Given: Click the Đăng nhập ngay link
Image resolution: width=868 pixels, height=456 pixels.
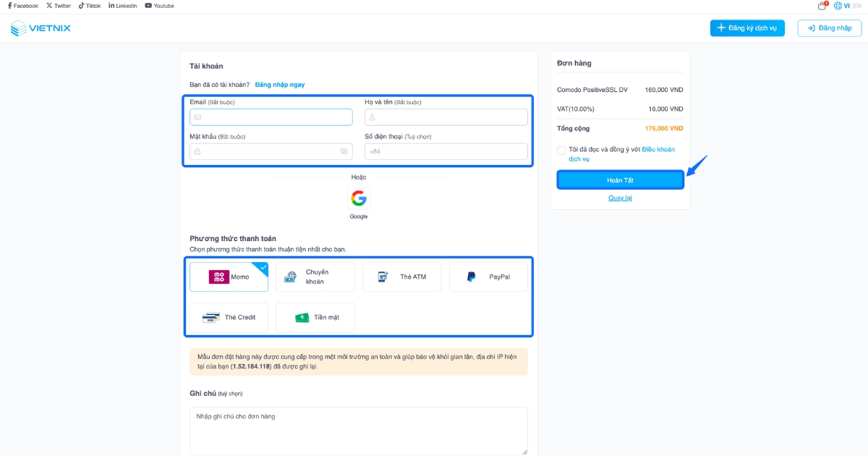Looking at the screenshot, I should click(x=279, y=85).
